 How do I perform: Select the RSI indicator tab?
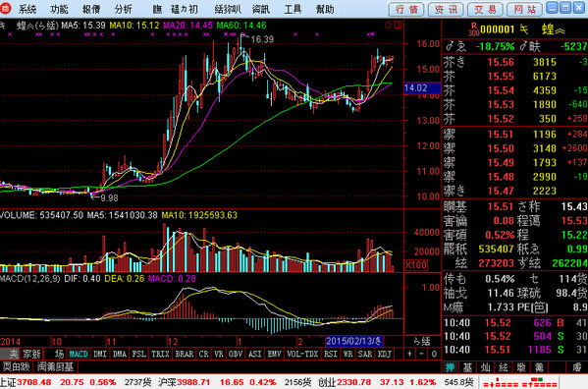331,354
